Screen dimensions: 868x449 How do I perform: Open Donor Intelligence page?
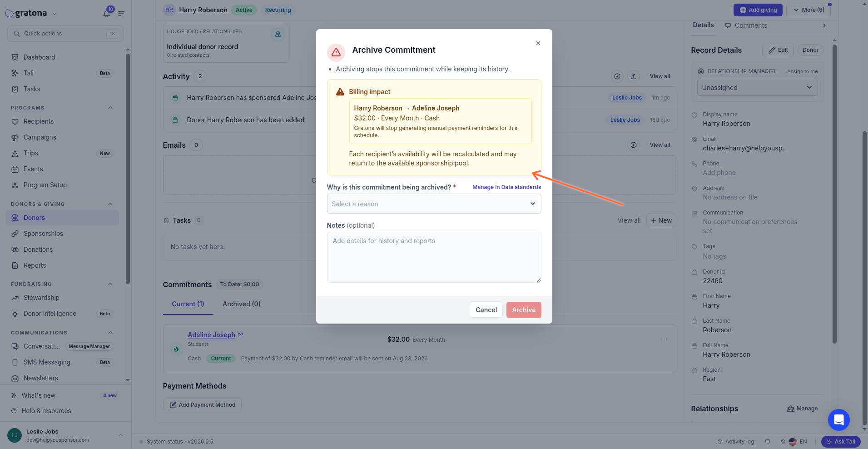tap(62, 314)
